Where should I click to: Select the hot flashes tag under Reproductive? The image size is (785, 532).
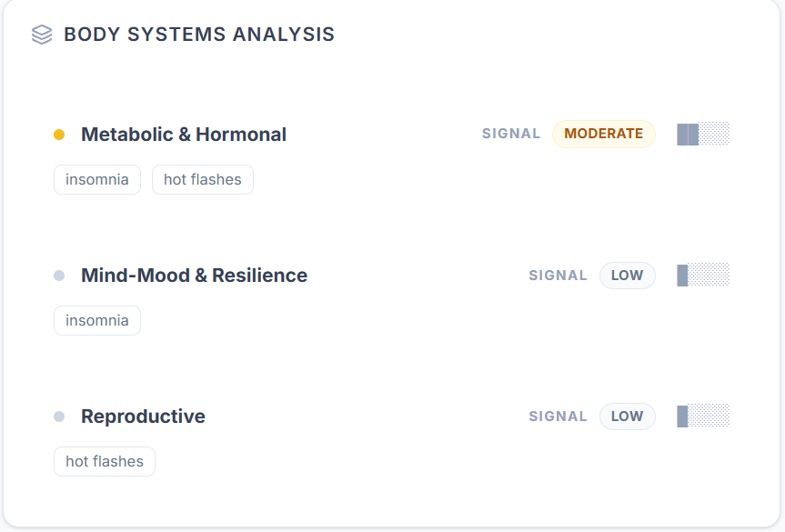coord(105,461)
